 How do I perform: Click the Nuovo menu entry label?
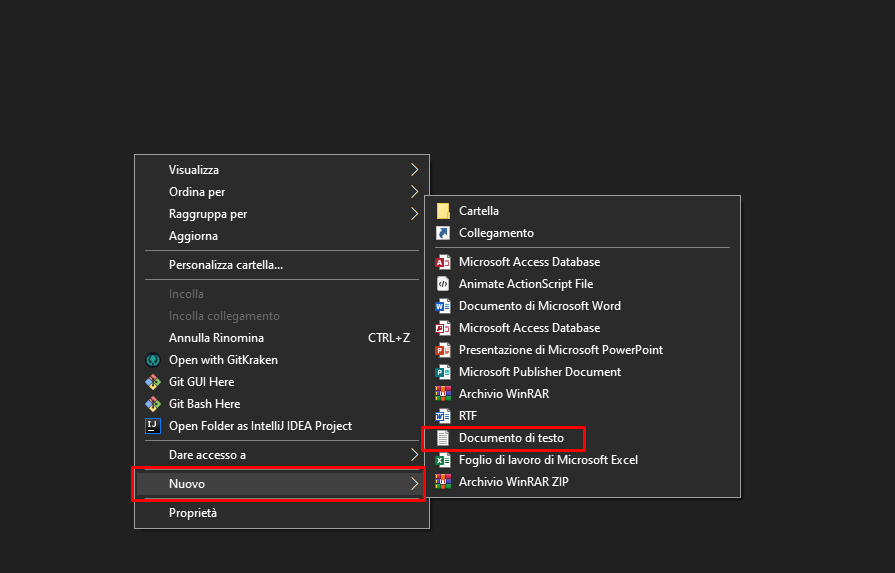[187, 484]
